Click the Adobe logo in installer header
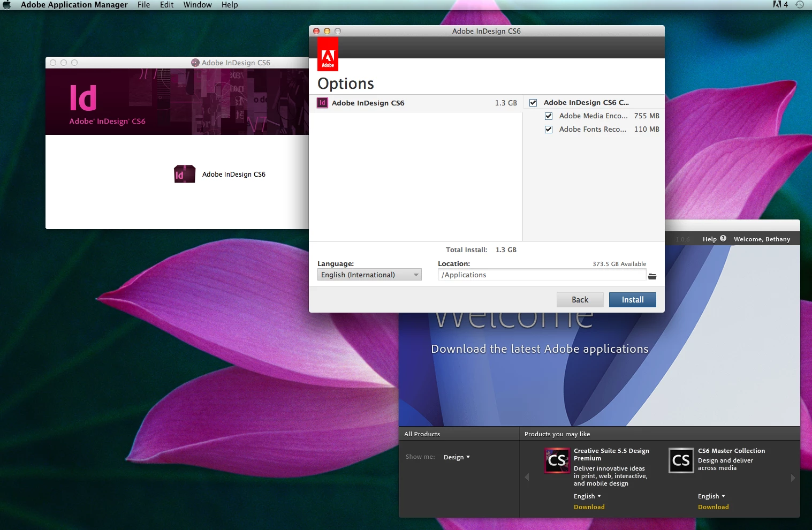 tap(328, 54)
